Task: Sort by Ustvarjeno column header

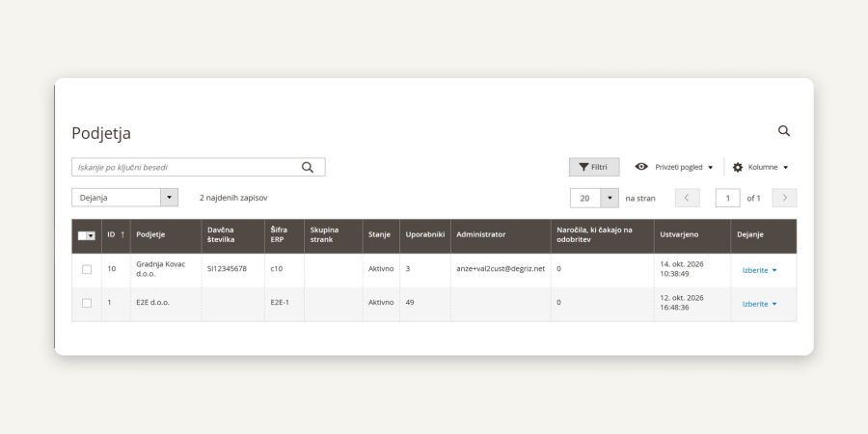Action: 692,234
